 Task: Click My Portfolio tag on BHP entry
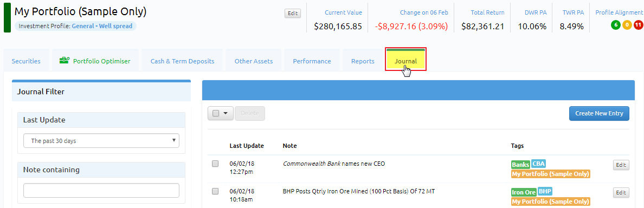pyautogui.click(x=550, y=201)
